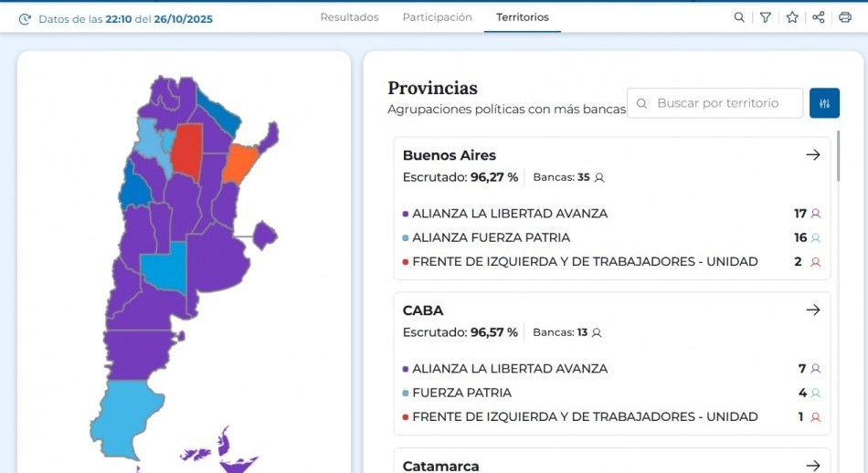This screenshot has width=868, height=473.
Task: Click seat icon beside 7 in CABA
Action: [815, 368]
